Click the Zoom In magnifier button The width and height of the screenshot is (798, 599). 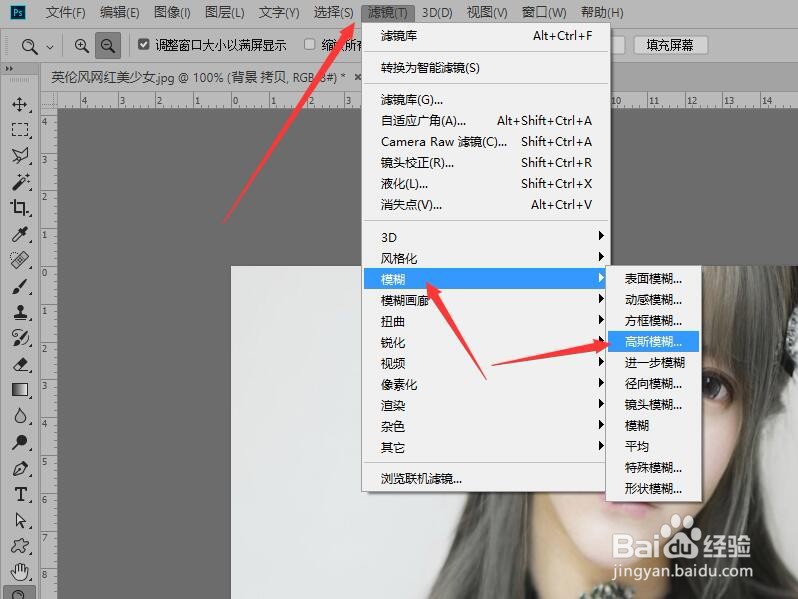(81, 46)
